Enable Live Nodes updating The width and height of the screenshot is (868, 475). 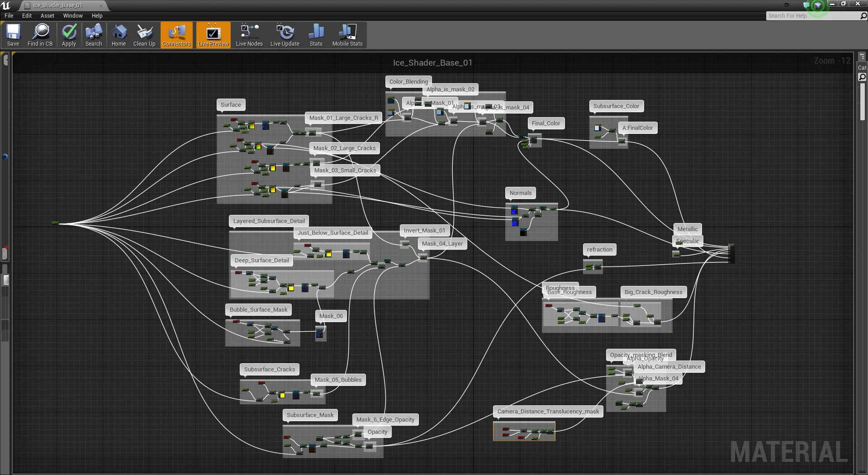pos(249,35)
